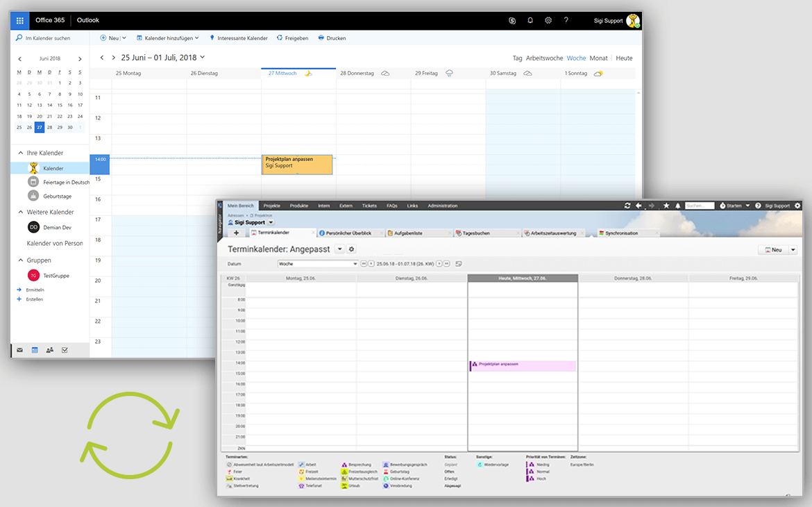The image size is (812, 507).
Task: Click Drucken in Outlook toolbar
Action: coord(332,38)
